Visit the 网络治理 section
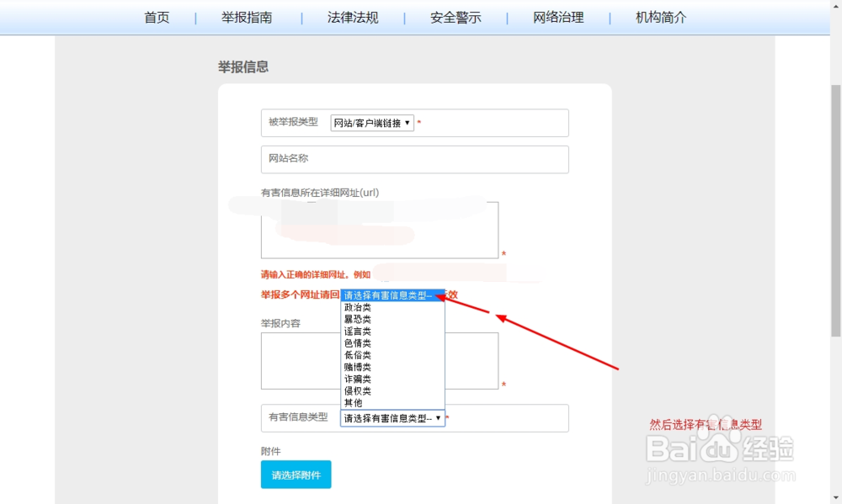842x504 pixels. tap(557, 17)
